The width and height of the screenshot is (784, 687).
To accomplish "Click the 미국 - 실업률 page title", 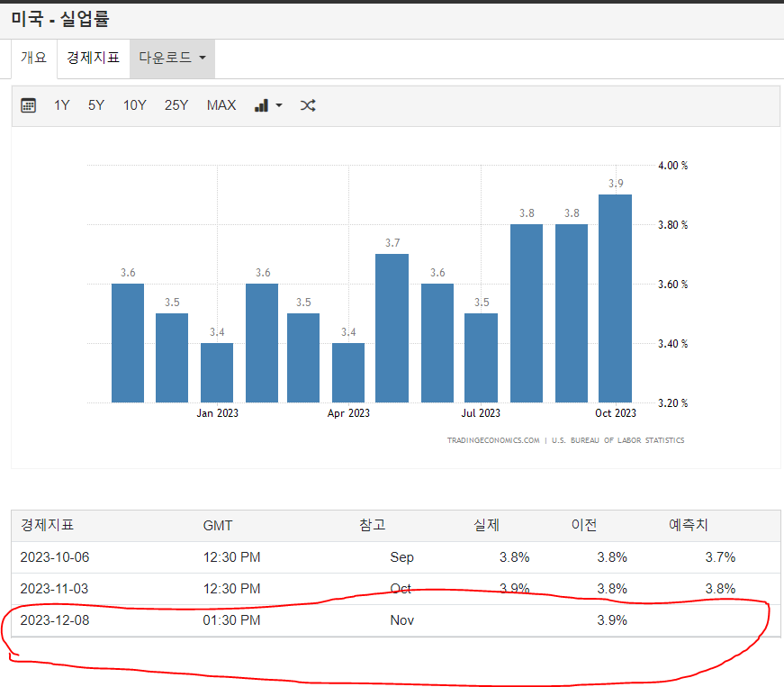I will (x=60, y=19).
